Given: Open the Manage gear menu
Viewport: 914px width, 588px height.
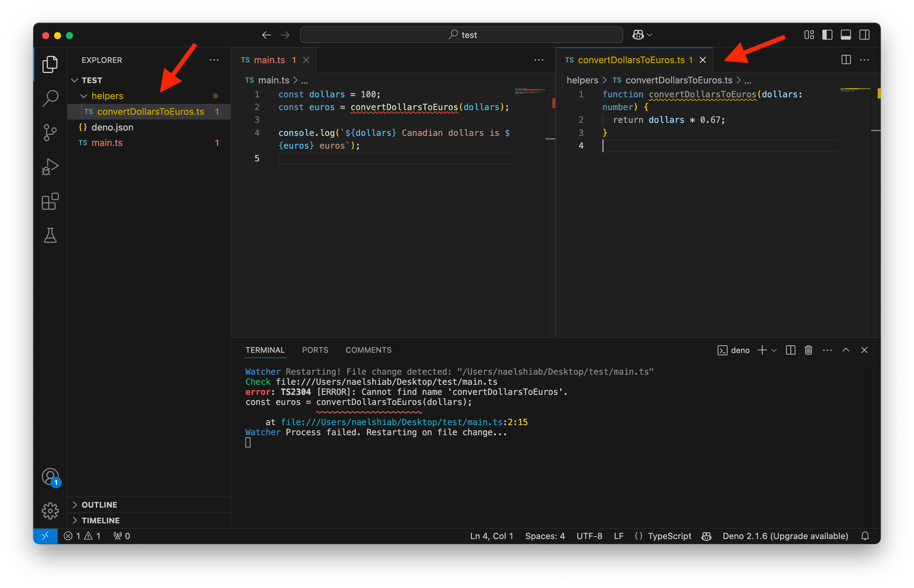Looking at the screenshot, I should click(x=50, y=511).
